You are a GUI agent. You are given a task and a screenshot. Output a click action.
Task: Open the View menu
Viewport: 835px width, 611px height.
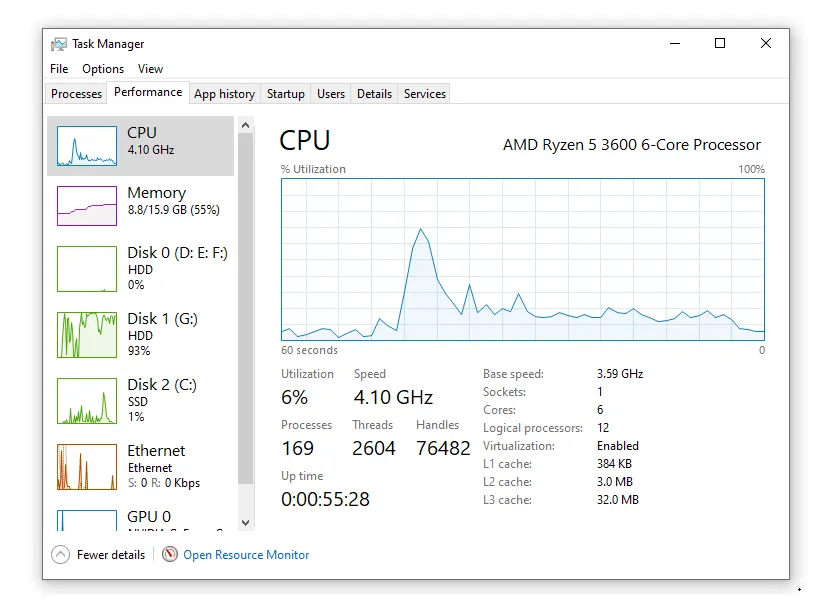(x=150, y=69)
